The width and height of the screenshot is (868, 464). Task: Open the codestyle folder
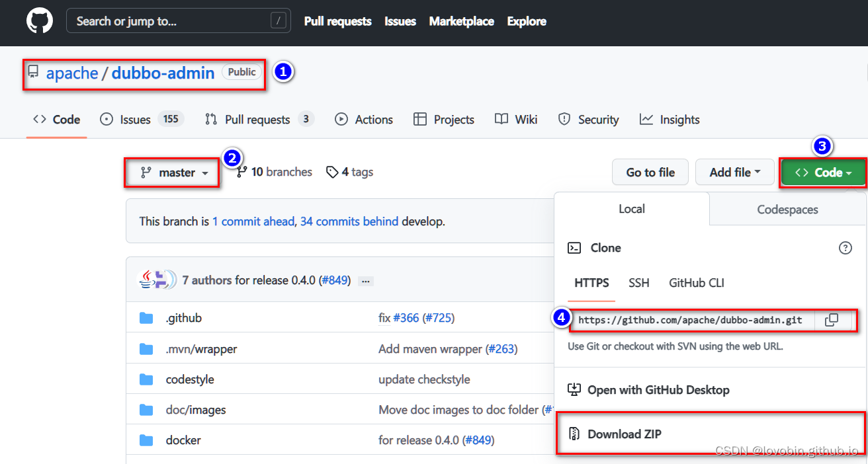click(190, 379)
